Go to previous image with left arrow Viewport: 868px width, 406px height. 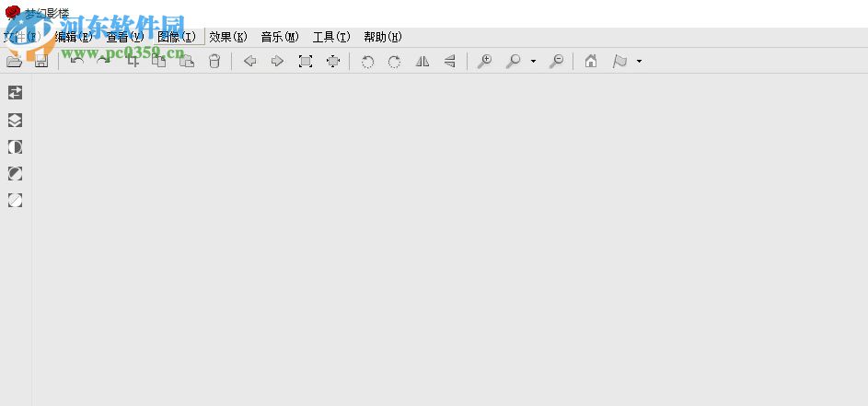[x=249, y=61]
